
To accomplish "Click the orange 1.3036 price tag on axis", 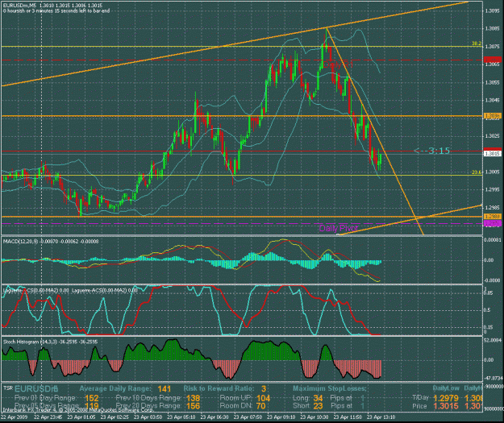I will tap(493, 115).
